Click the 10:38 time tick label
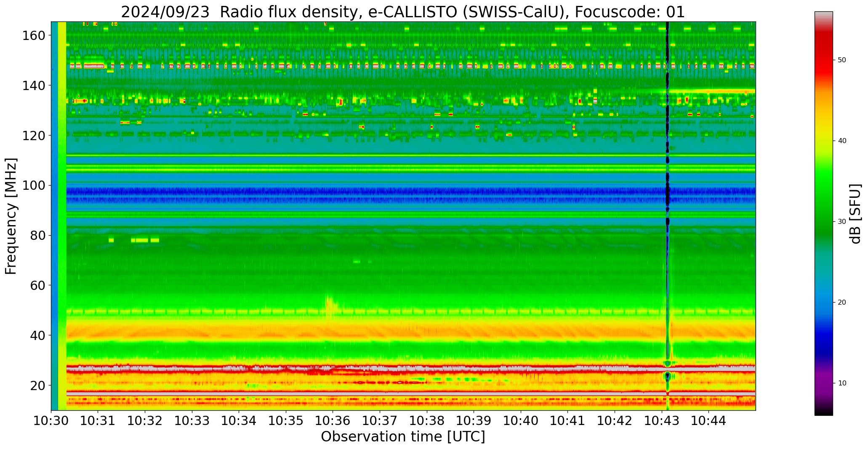 tap(427, 420)
